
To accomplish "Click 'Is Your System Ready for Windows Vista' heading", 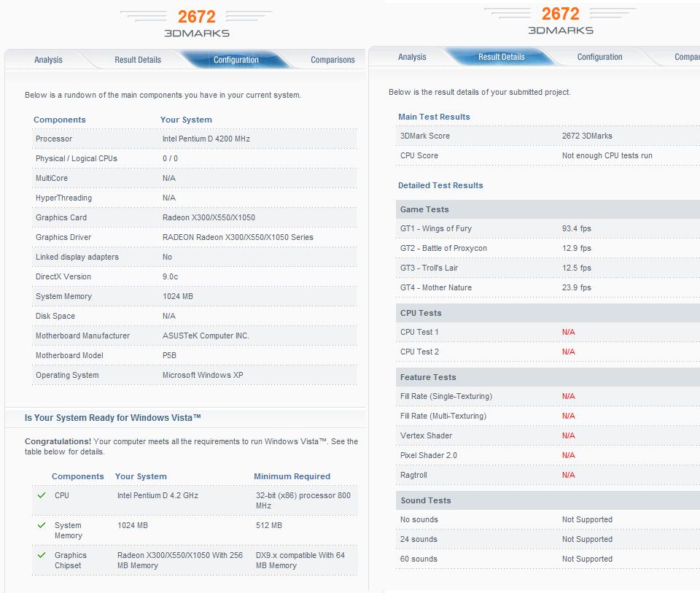I will click(112, 418).
